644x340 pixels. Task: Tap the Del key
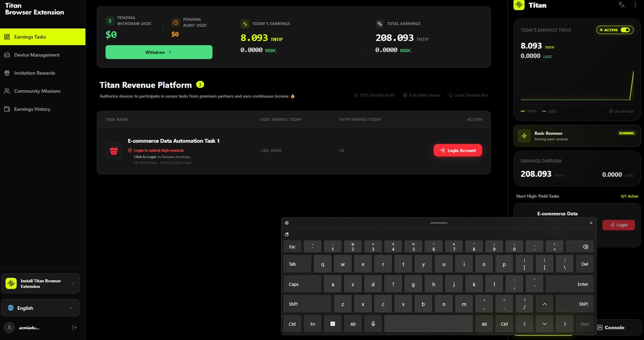tap(584, 264)
